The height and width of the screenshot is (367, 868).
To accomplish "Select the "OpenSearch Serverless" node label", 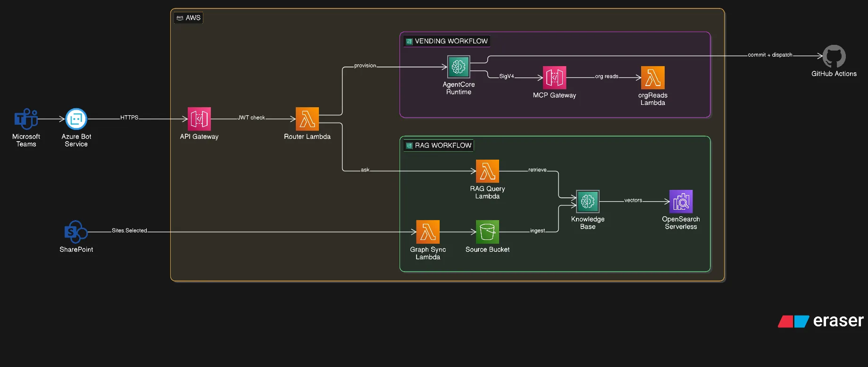I will click(681, 223).
